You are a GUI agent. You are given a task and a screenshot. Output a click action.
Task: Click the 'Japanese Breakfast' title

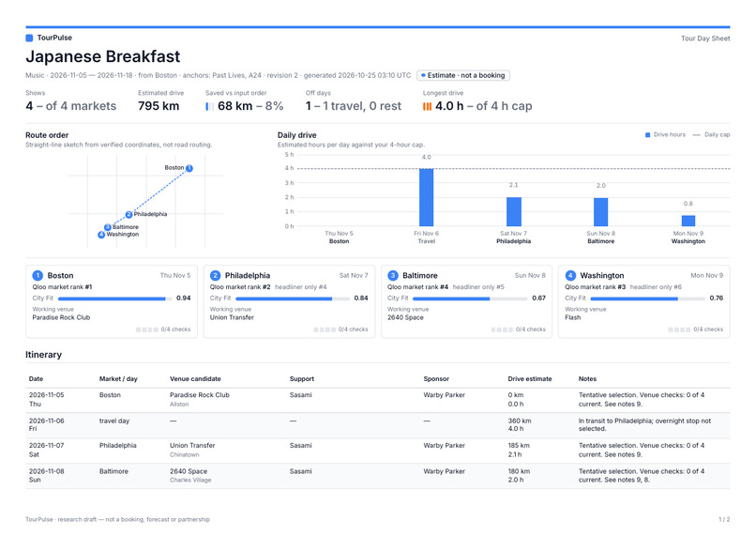pyautogui.click(x=102, y=56)
